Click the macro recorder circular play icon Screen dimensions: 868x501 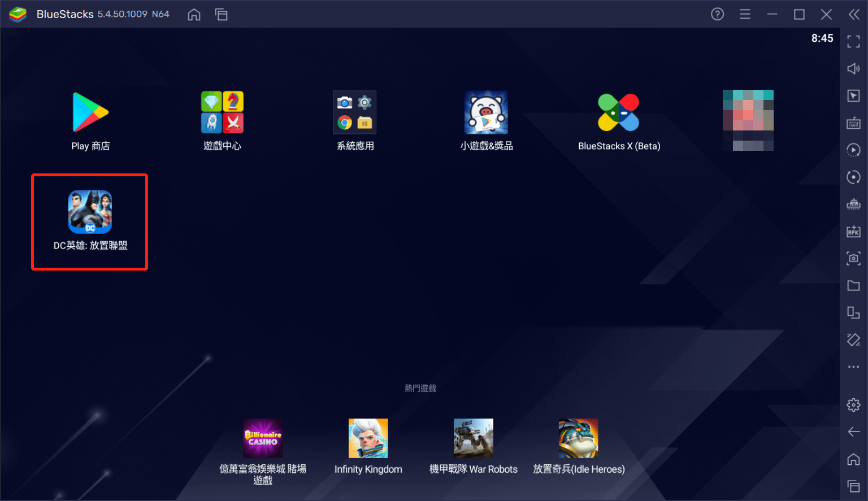click(853, 150)
